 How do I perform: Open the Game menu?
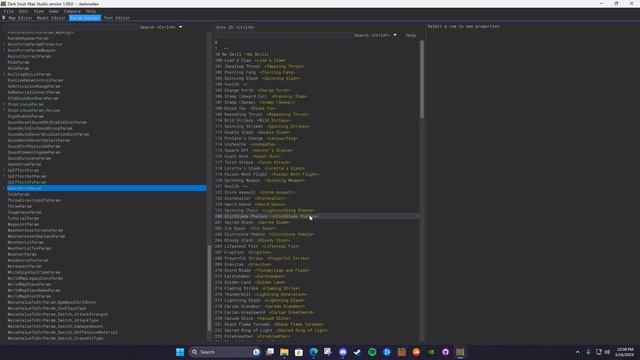(x=53, y=11)
